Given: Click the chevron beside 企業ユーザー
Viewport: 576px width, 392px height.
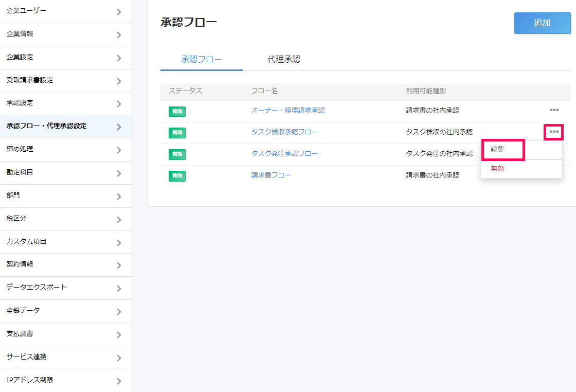Looking at the screenshot, I should [119, 12].
